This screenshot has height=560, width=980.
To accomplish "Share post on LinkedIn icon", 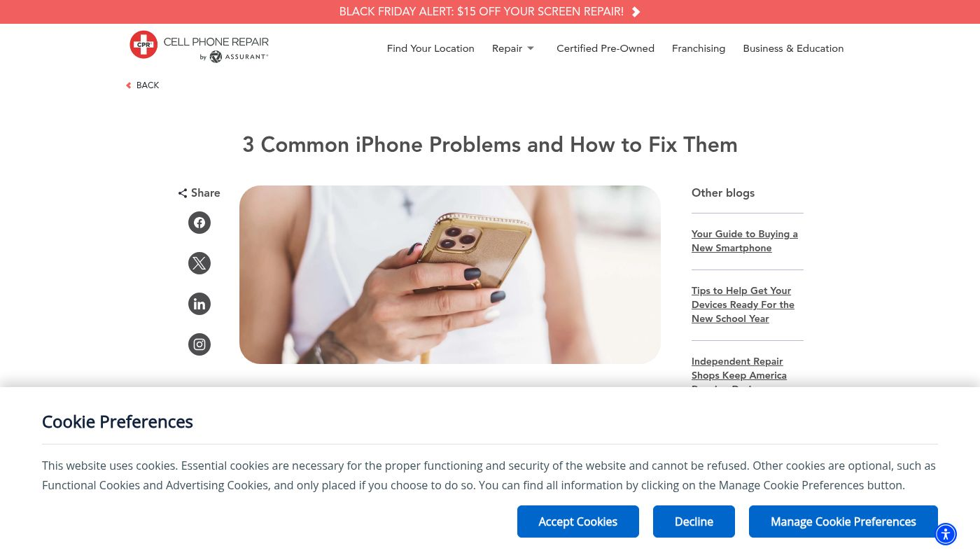I will click(x=199, y=304).
